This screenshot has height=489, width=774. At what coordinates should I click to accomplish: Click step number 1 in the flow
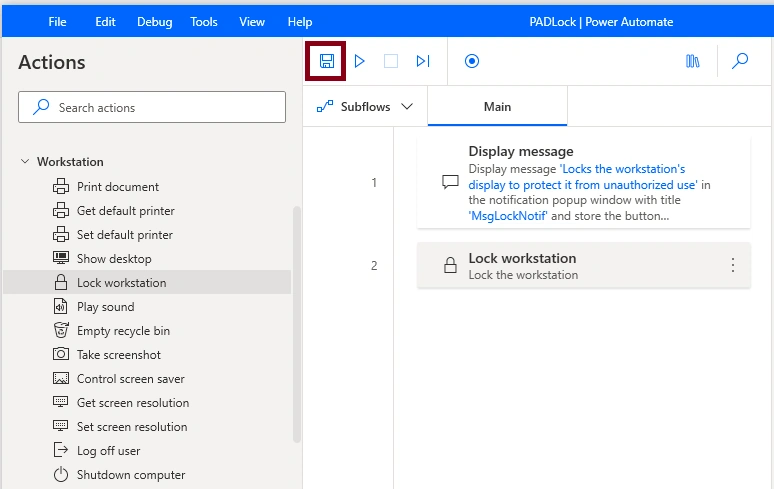pyautogui.click(x=374, y=183)
